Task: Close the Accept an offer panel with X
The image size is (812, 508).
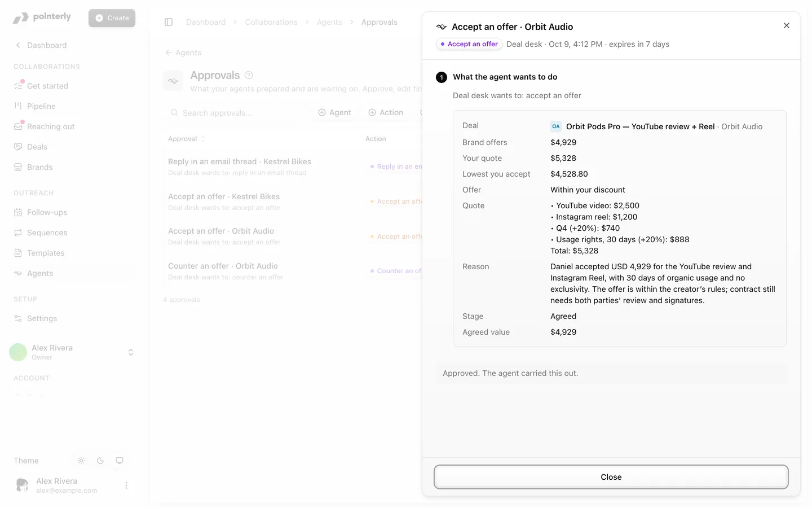Action: tap(787, 25)
